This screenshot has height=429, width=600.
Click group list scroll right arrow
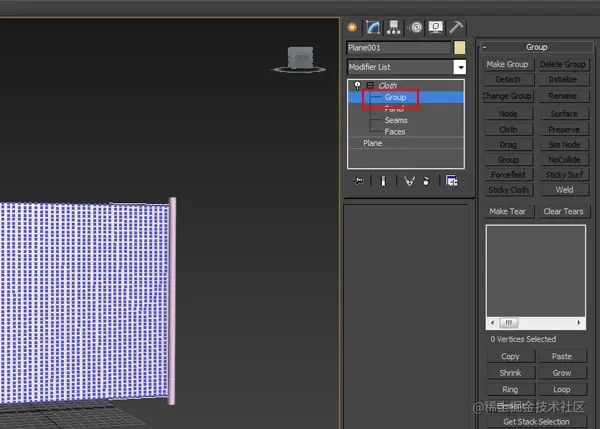579,323
